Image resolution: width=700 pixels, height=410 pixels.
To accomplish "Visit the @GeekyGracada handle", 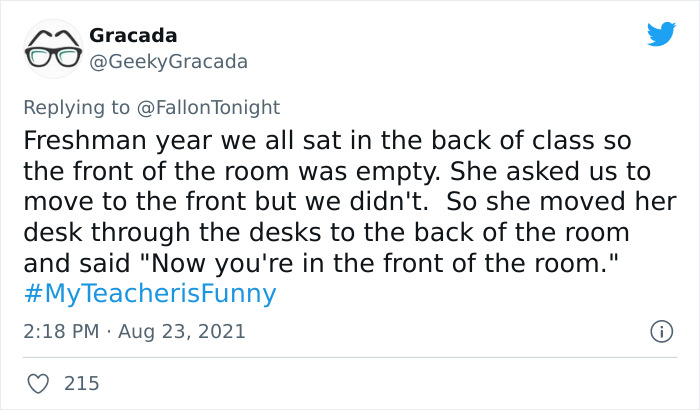I will click(x=168, y=62).
